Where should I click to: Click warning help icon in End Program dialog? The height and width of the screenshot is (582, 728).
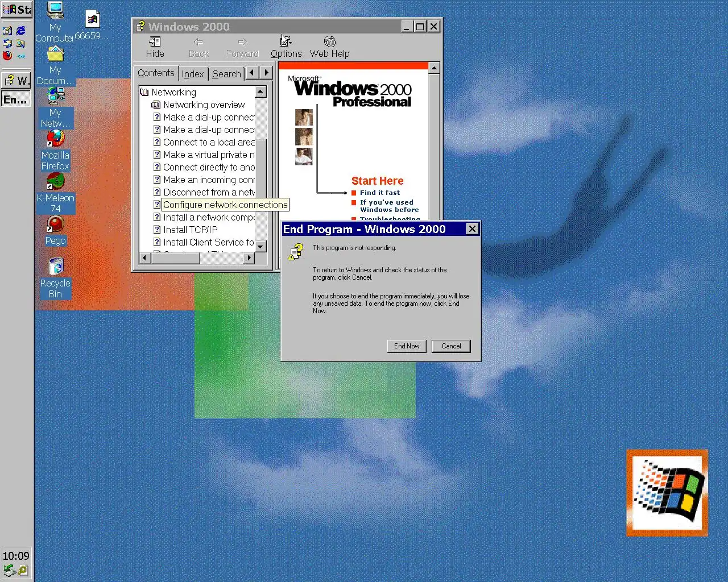click(296, 252)
